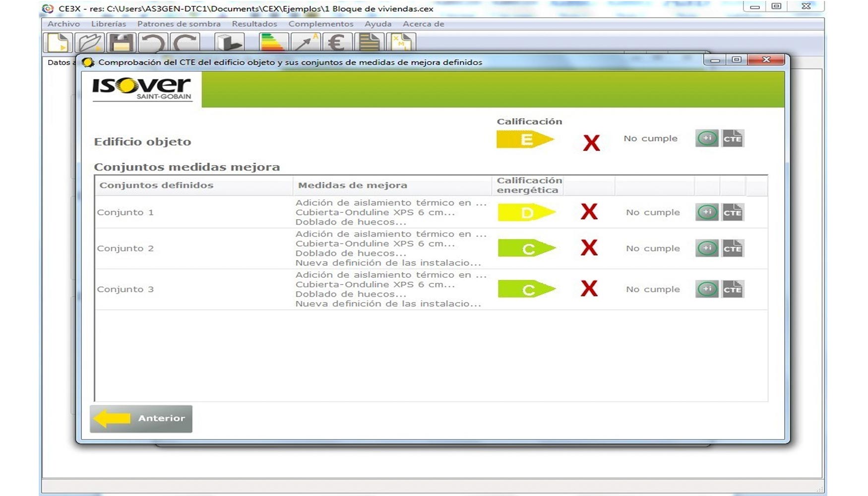Click the Calificación energética column header
Screen dimensions: 868x496
pos(528,186)
